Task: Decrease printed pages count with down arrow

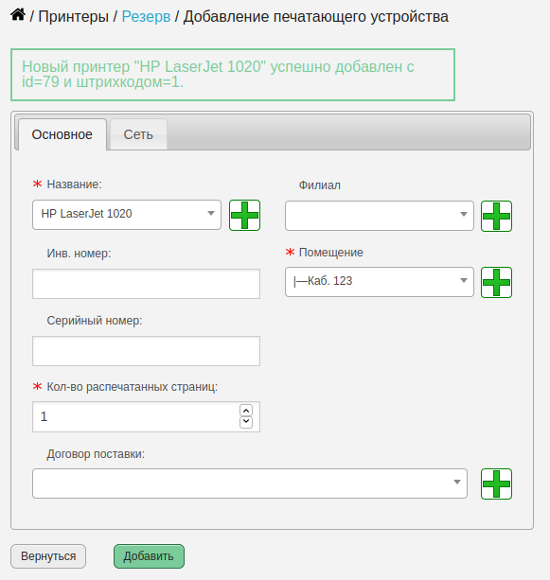Action: [x=246, y=422]
